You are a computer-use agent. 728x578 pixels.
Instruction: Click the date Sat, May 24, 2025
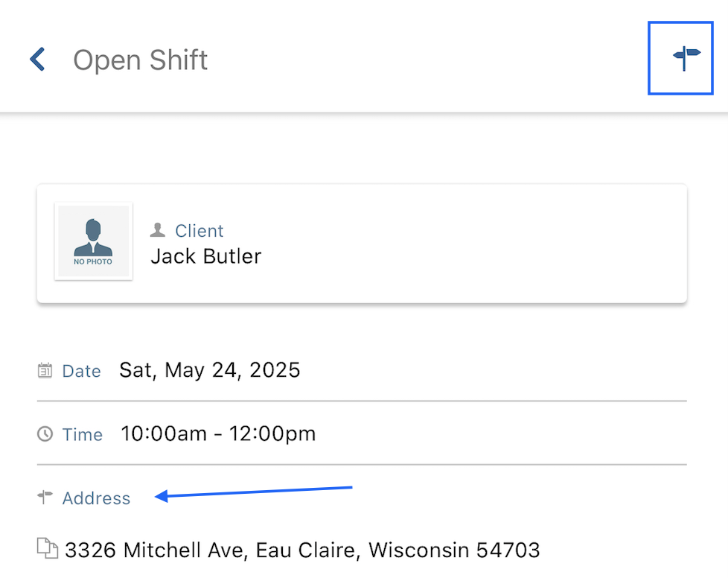point(210,370)
